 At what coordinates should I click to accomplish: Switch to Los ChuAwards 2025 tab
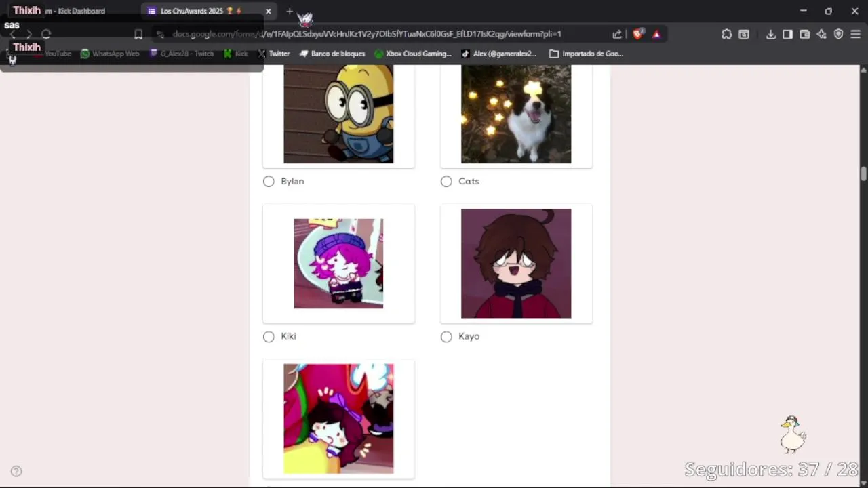pyautogui.click(x=200, y=11)
